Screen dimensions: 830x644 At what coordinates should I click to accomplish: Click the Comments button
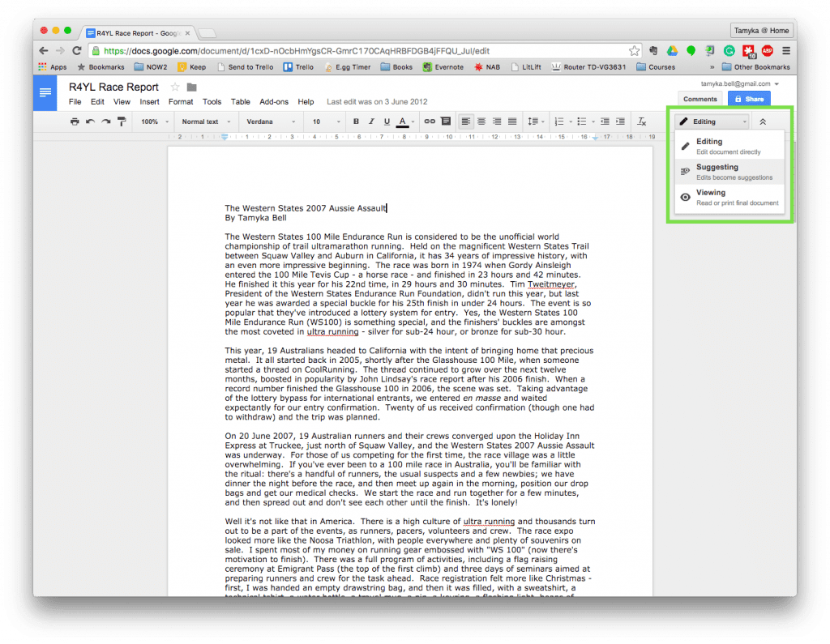(700, 99)
